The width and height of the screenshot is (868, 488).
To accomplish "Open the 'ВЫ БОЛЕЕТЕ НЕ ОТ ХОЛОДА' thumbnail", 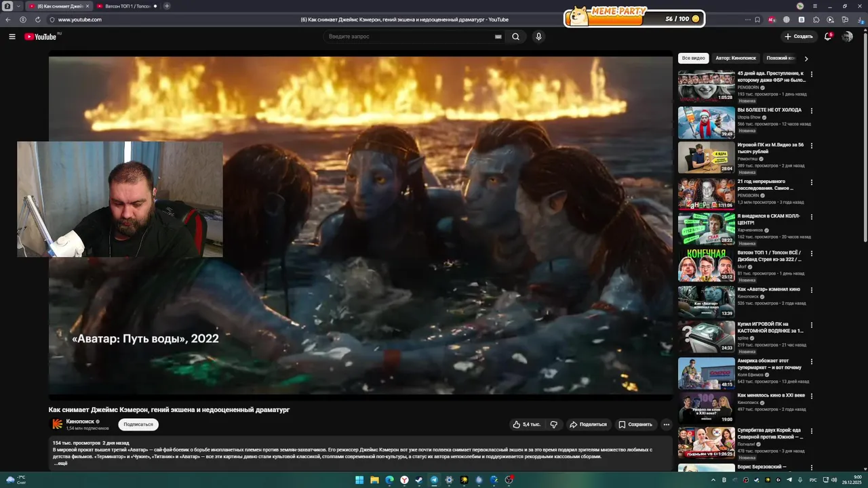I will point(707,122).
